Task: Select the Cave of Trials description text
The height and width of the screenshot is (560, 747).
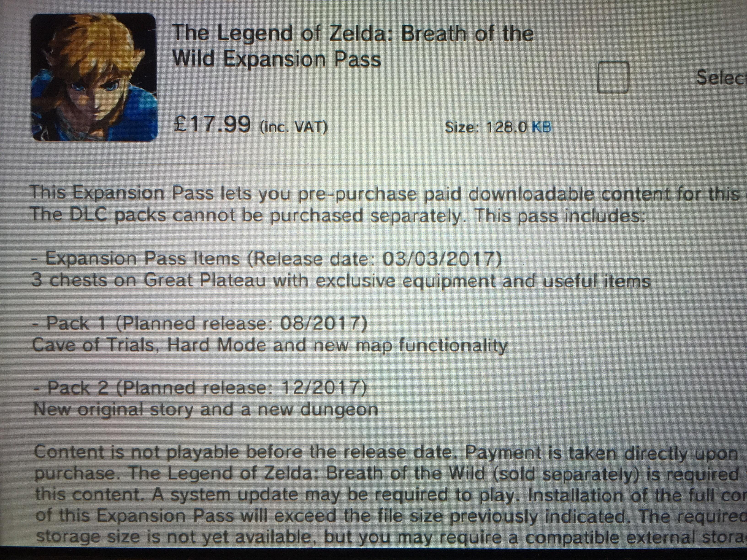Action: point(270,345)
